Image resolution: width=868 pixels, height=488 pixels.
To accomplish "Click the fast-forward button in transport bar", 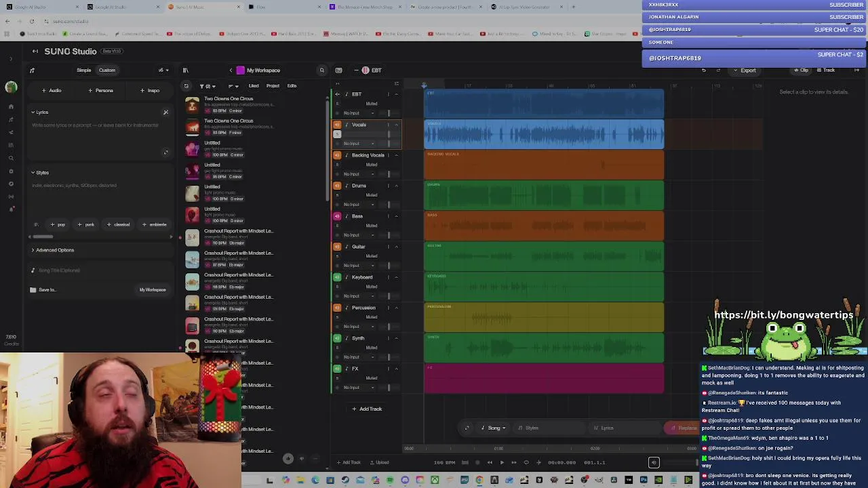I will tap(514, 462).
